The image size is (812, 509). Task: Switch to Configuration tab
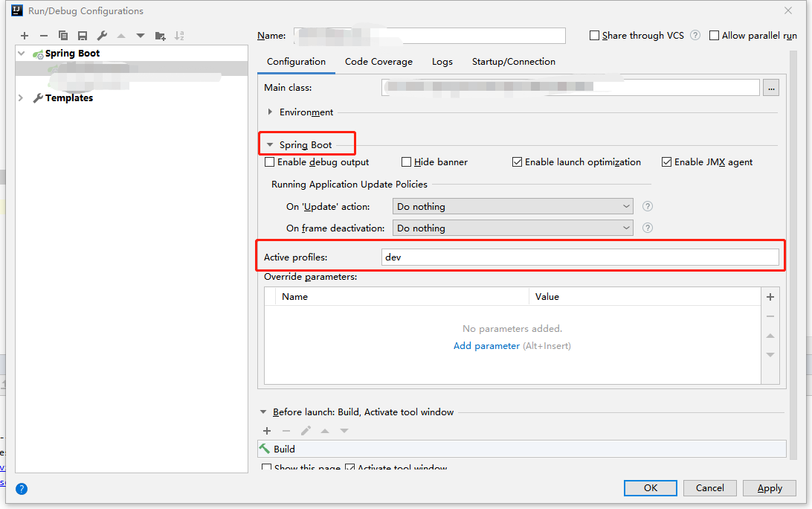[296, 62]
